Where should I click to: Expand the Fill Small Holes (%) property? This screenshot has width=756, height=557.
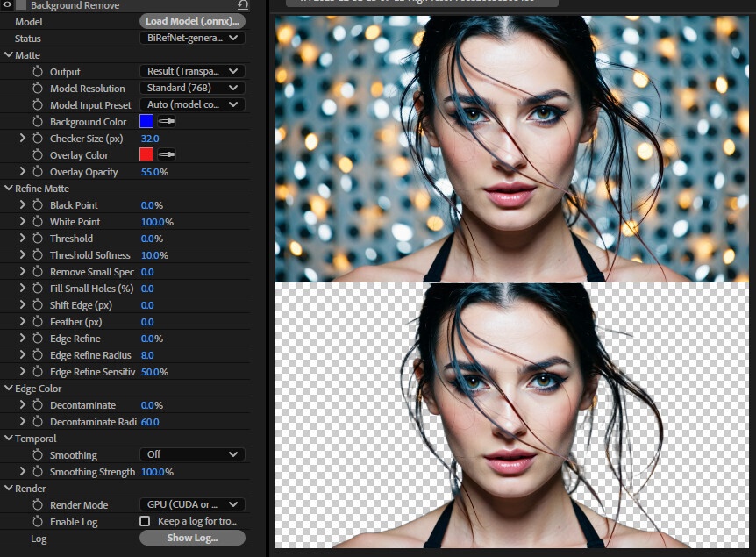click(x=22, y=289)
